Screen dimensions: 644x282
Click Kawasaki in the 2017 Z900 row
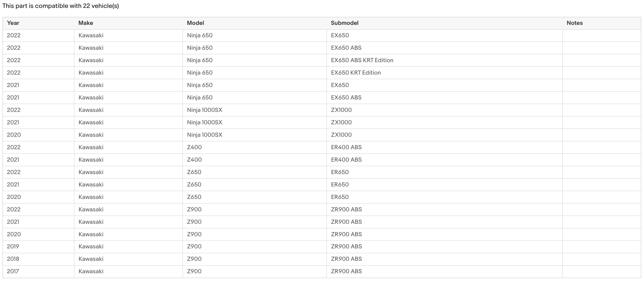tap(91, 271)
